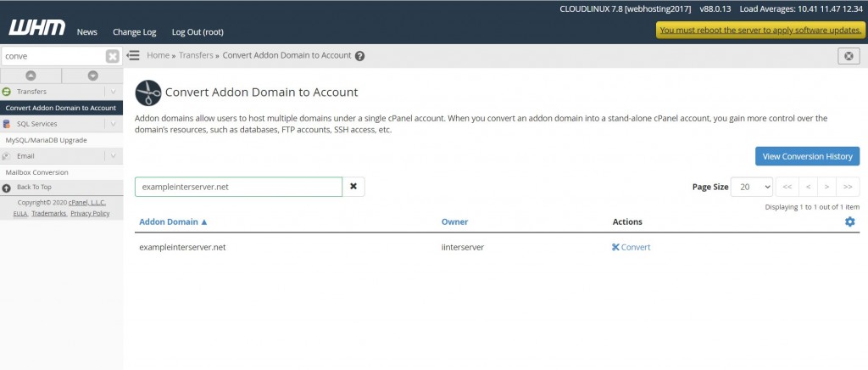Open the EULA link

tap(20, 213)
